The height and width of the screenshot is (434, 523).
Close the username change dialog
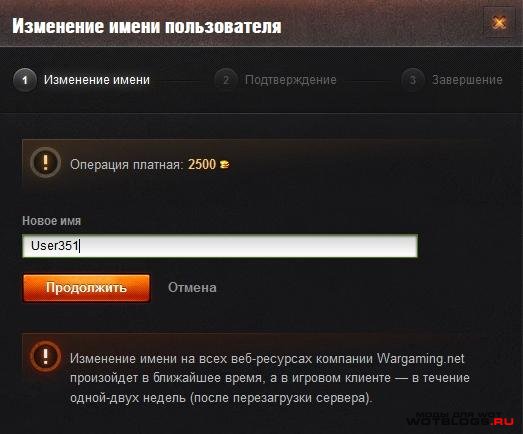pyautogui.click(x=499, y=23)
